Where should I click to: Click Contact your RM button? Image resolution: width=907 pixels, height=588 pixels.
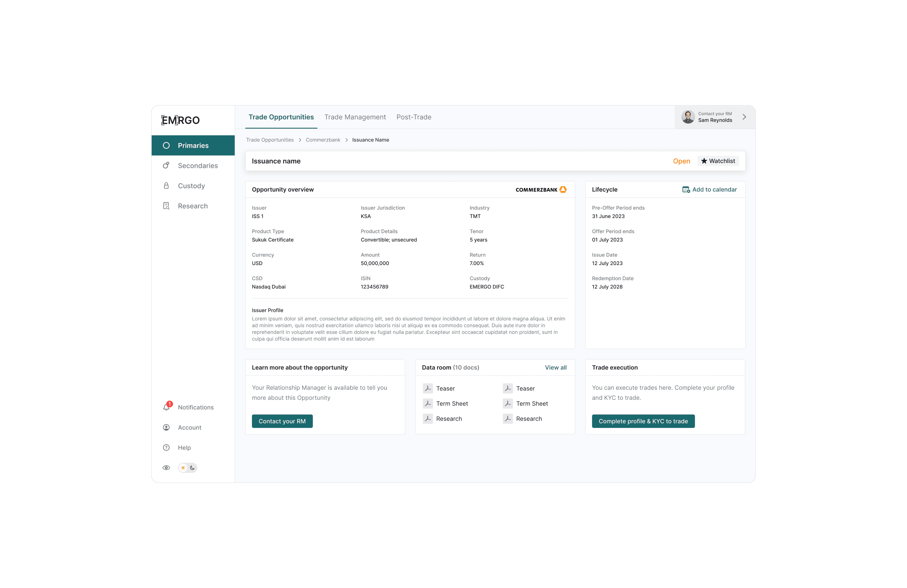(282, 421)
